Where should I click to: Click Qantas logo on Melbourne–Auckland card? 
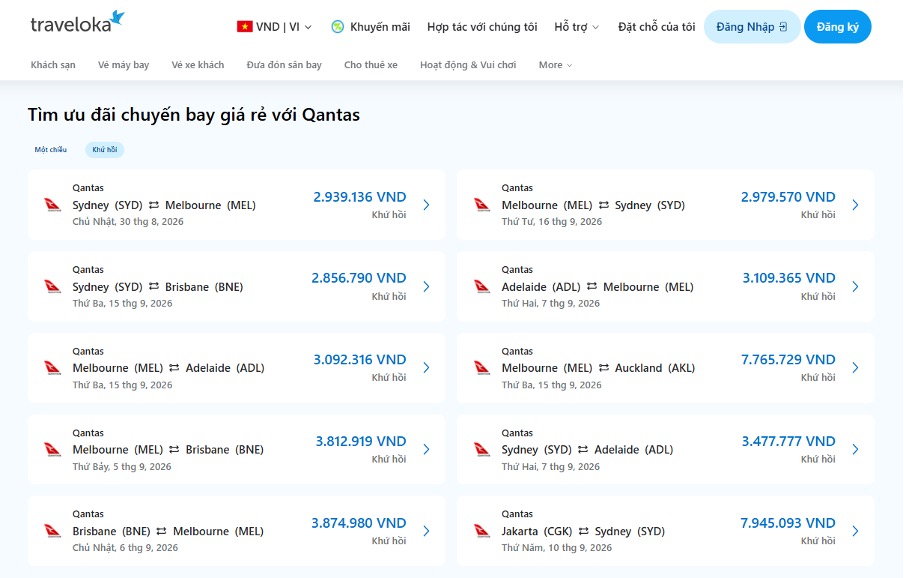pos(482,368)
